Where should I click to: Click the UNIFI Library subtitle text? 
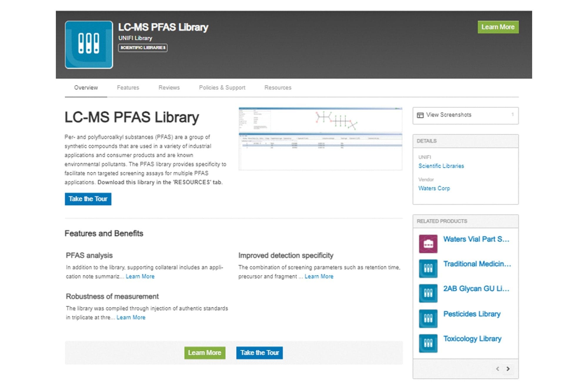coord(135,38)
